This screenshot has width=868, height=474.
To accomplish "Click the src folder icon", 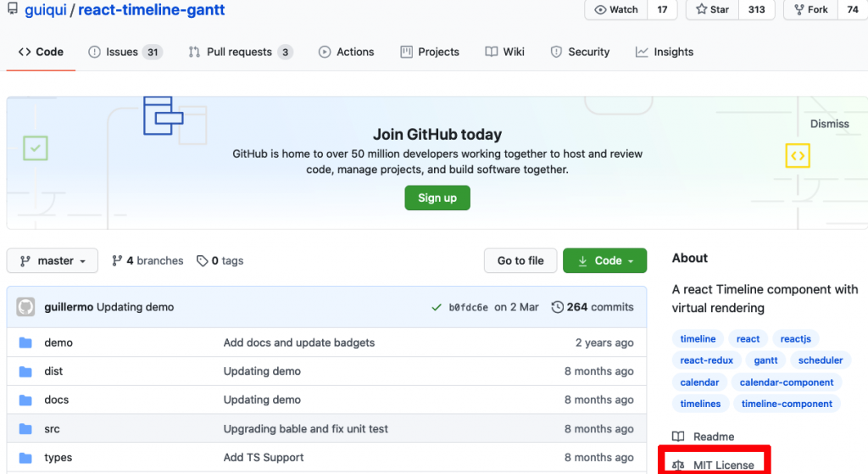I will 25,428.
